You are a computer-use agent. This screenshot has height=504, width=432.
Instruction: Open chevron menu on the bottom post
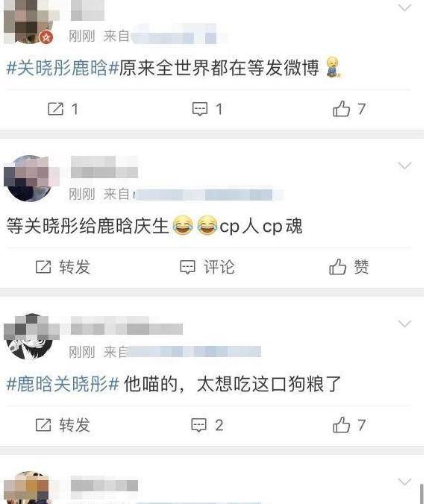click(x=404, y=482)
